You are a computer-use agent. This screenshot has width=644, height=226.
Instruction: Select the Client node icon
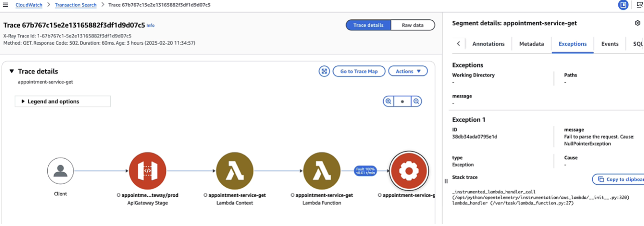(x=60, y=171)
